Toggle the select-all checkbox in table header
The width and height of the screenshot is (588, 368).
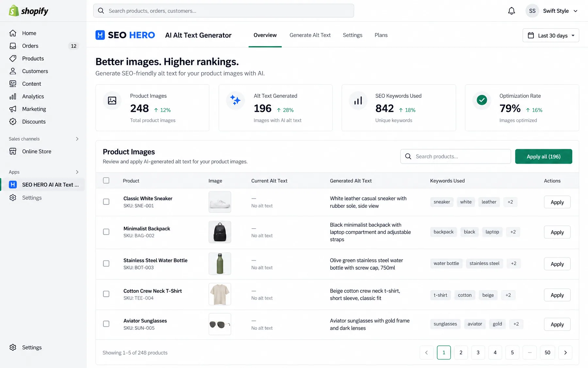tap(106, 181)
